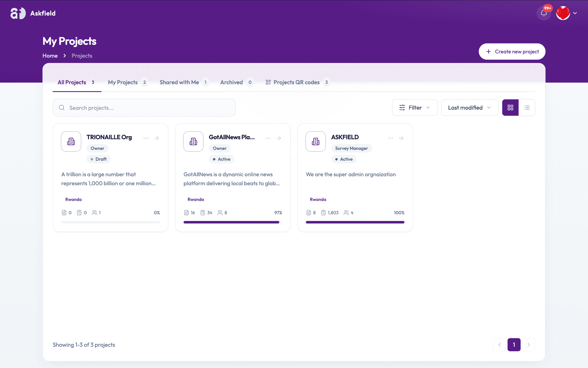Click GotAllNews building icon
Image resolution: width=588 pixels, height=368 pixels.
(x=193, y=141)
